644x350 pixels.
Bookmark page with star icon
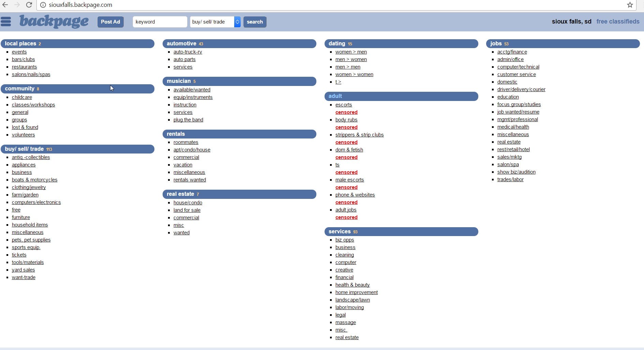630,5
